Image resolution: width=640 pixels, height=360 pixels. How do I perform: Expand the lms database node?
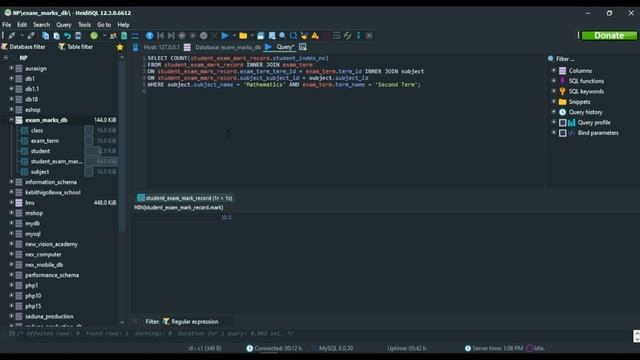coord(11,203)
